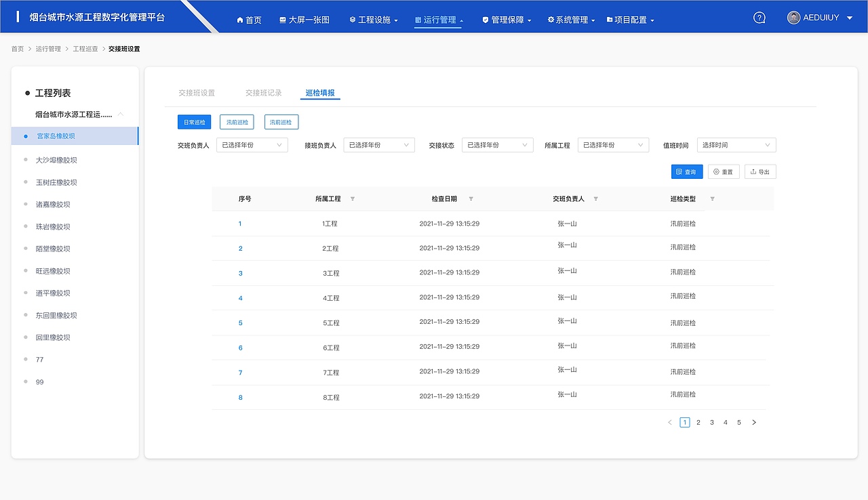The width and height of the screenshot is (868, 500).
Task: Click the filter icon next to 巡检类型 column
Action: (712, 199)
